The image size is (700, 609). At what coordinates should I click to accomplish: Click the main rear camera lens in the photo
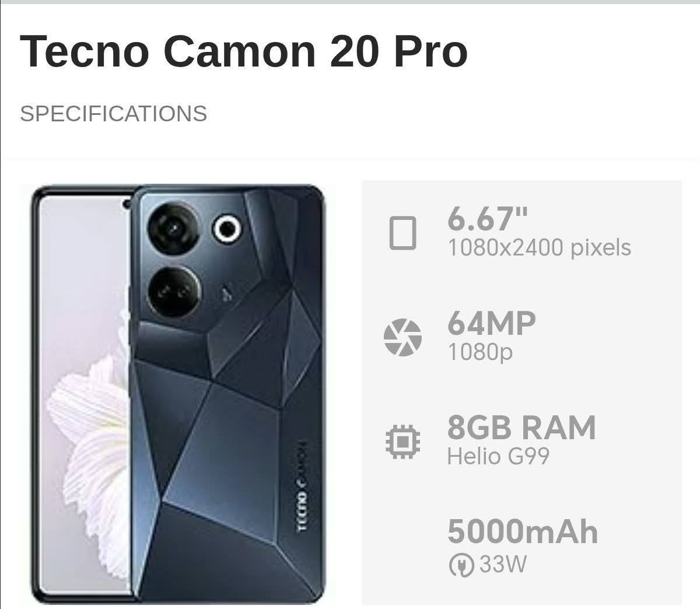click(x=174, y=228)
